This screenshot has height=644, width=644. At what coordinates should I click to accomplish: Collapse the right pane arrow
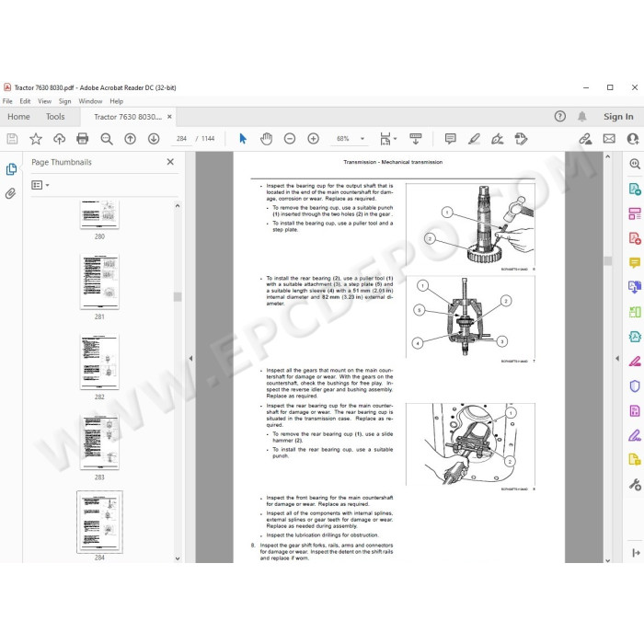coord(617,358)
